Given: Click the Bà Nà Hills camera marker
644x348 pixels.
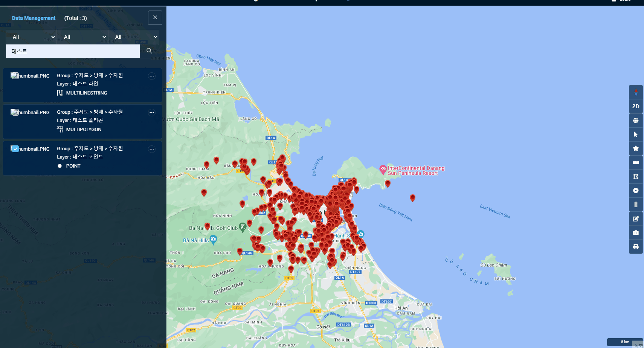Looking at the screenshot, I should [x=214, y=239].
